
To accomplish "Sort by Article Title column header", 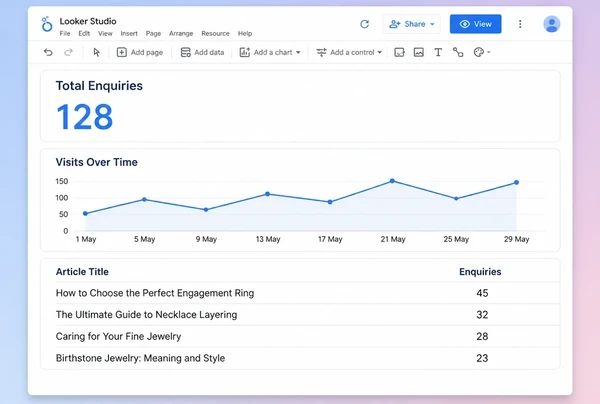I will pos(82,272).
